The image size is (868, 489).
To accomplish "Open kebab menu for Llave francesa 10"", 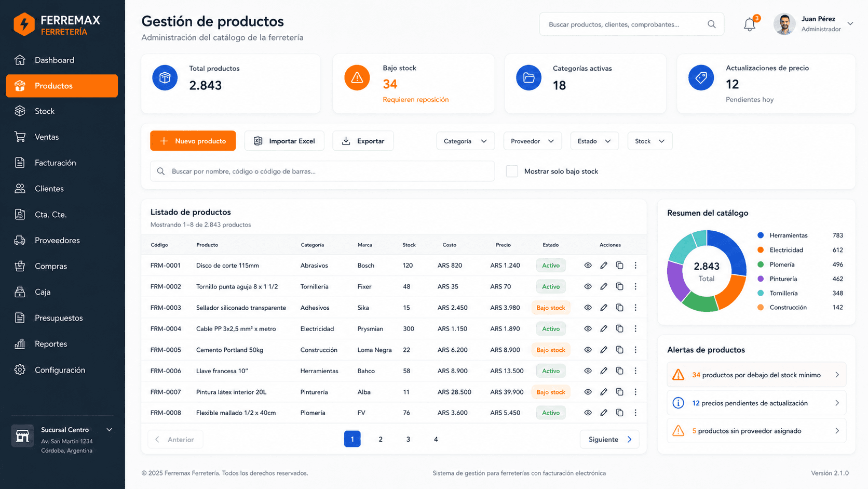I will pos(635,371).
